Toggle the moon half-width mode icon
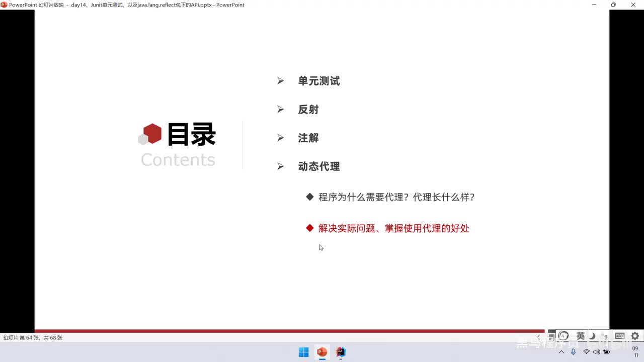The height and width of the screenshot is (362, 644). [x=592, y=336]
